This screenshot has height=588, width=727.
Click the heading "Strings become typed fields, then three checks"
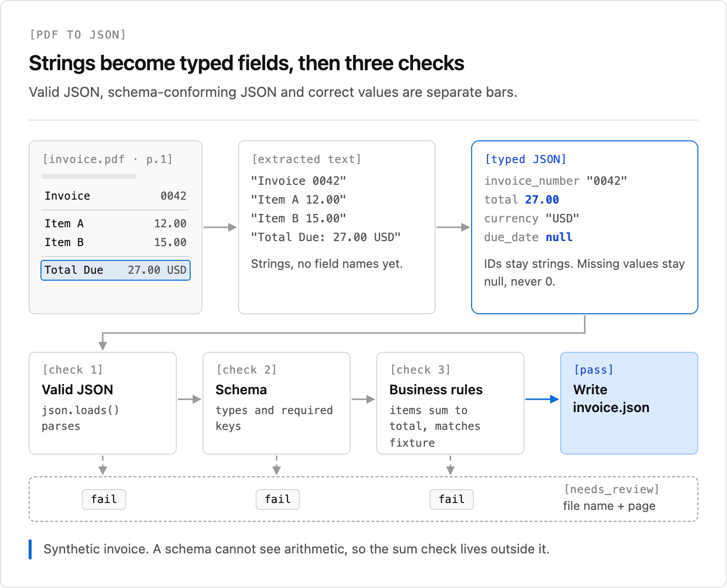(246, 63)
